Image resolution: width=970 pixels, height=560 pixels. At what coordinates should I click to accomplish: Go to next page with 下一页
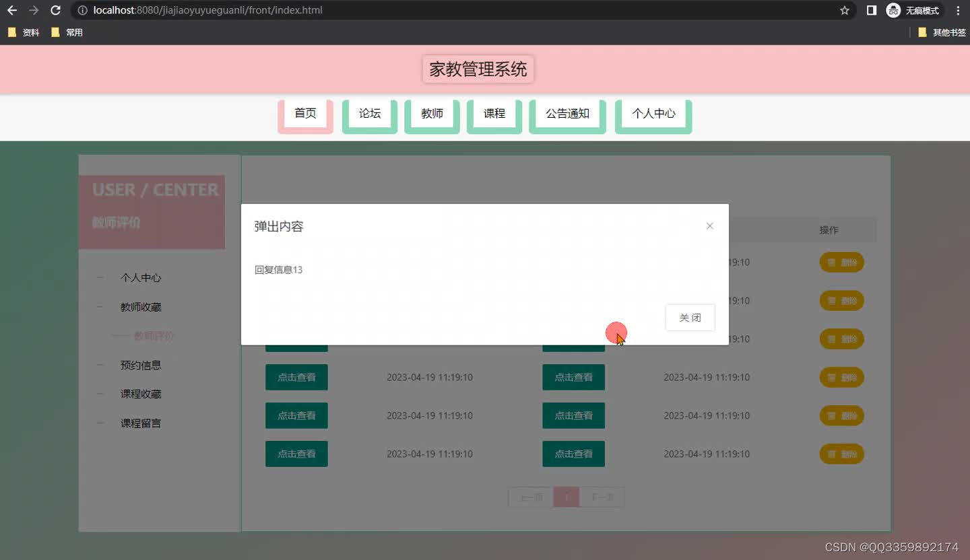(602, 497)
